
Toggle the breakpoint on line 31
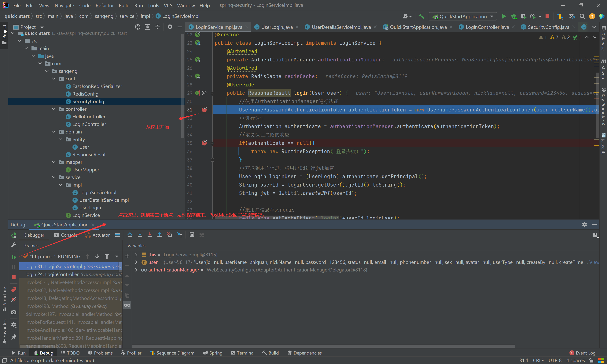(x=204, y=110)
